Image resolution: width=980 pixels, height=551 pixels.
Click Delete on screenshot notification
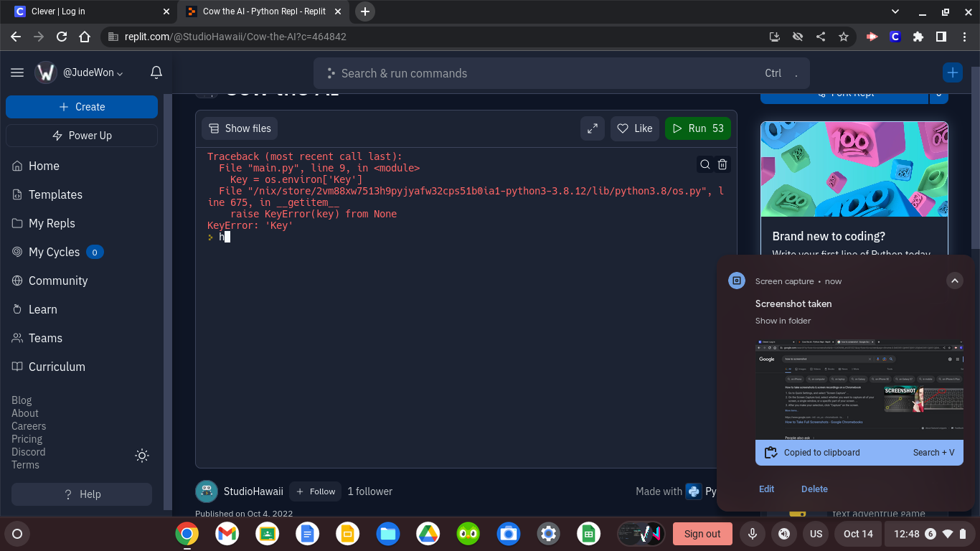[814, 489]
